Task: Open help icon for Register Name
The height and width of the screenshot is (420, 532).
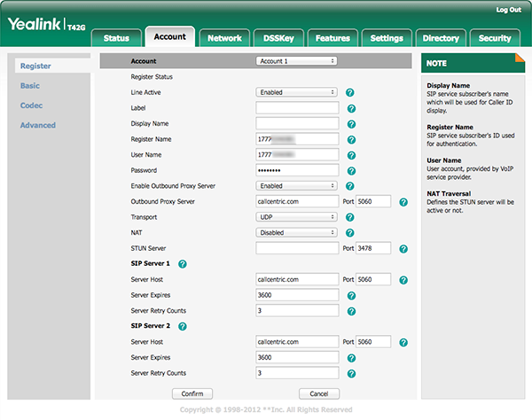Action: pyautogui.click(x=351, y=140)
